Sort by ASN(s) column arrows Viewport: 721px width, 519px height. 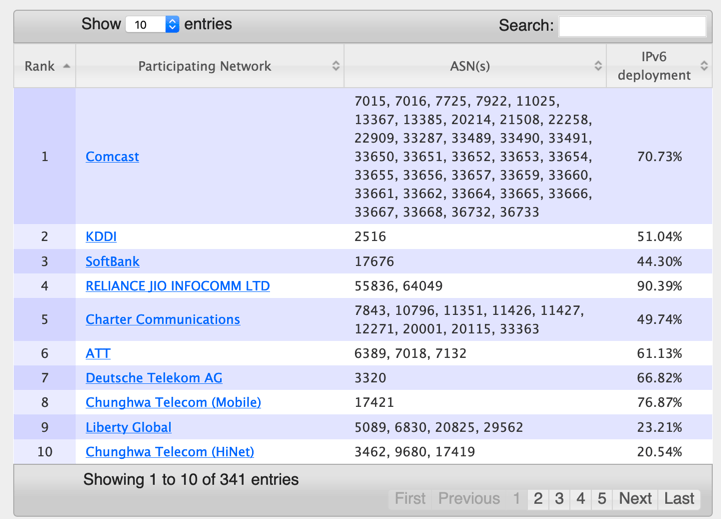pyautogui.click(x=598, y=66)
